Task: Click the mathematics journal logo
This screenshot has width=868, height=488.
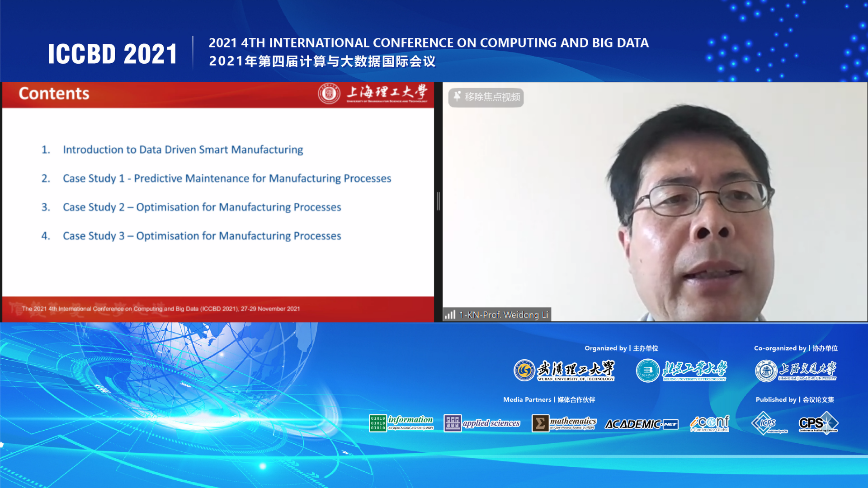Action: [564, 423]
